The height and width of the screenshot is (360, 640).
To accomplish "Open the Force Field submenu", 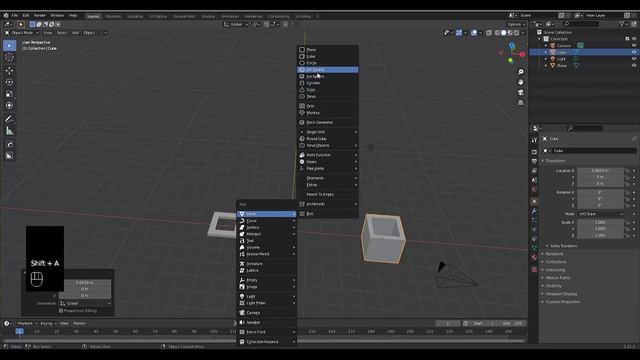I will click(x=267, y=332).
